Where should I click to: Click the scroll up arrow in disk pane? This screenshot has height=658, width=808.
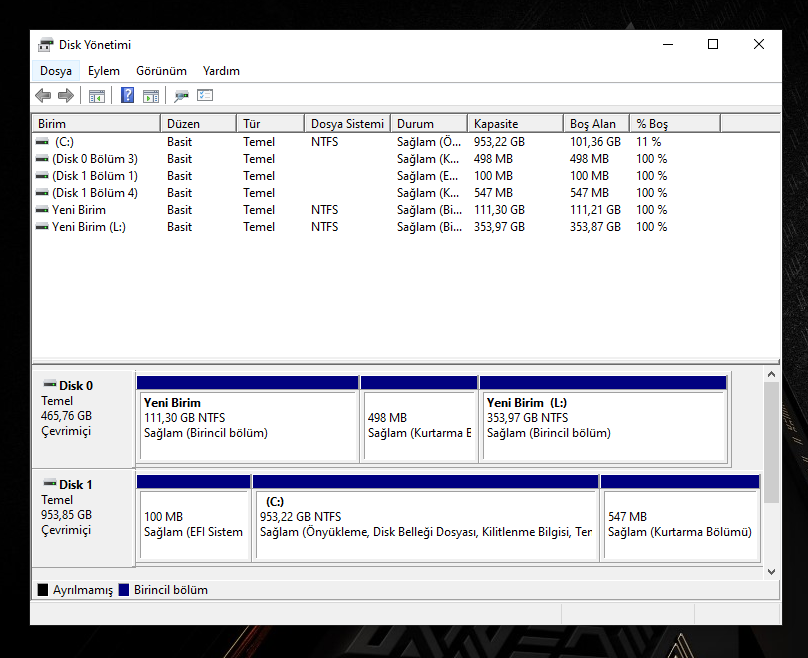point(771,374)
